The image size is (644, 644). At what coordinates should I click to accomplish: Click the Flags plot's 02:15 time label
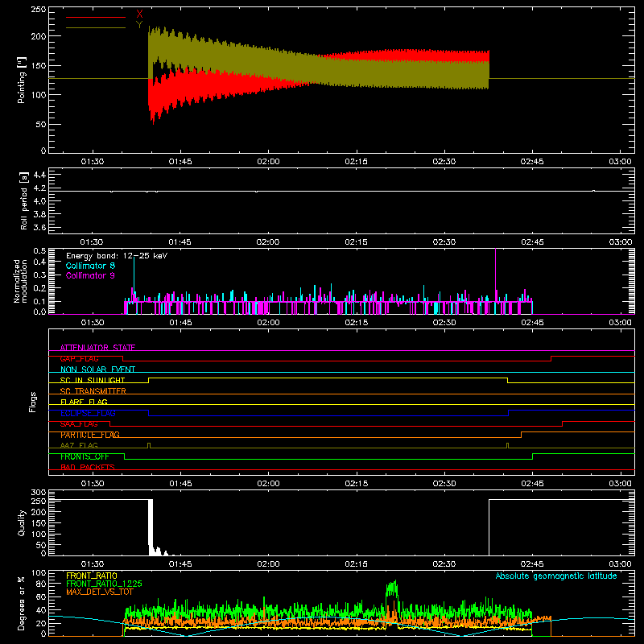coord(356,484)
